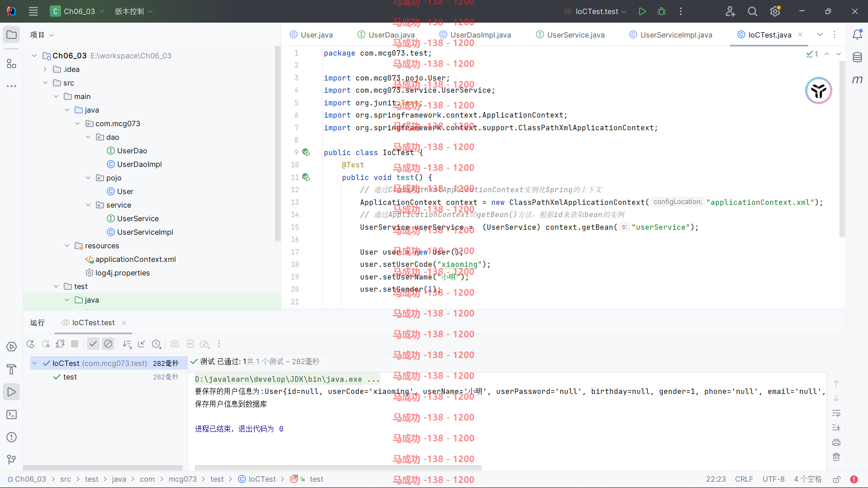This screenshot has height=488, width=868.
Task: Close the IoCTest.java editor tab
Action: pos(800,34)
